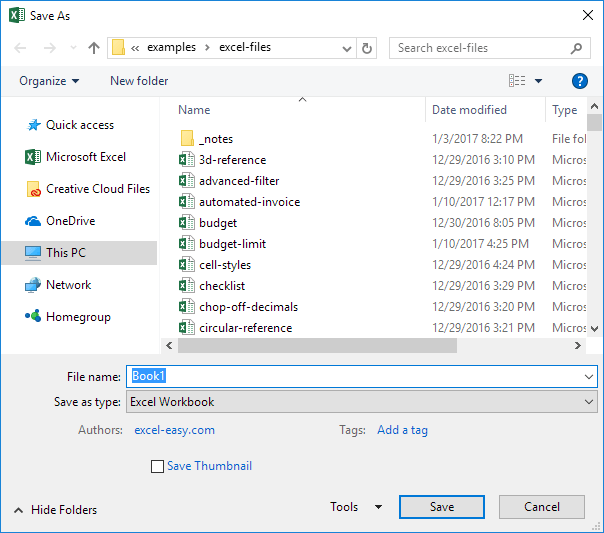Viewport: 604px width, 533px height.
Task: Expand the Save as type dropdown
Action: click(x=588, y=402)
